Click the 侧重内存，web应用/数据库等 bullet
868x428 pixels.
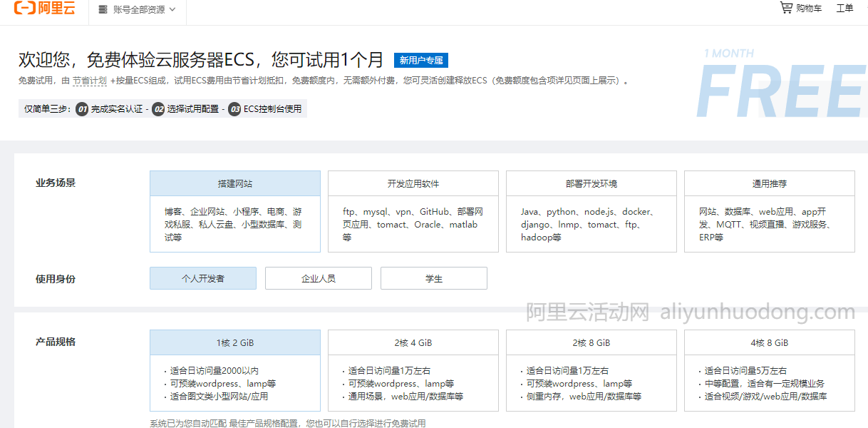click(x=584, y=397)
